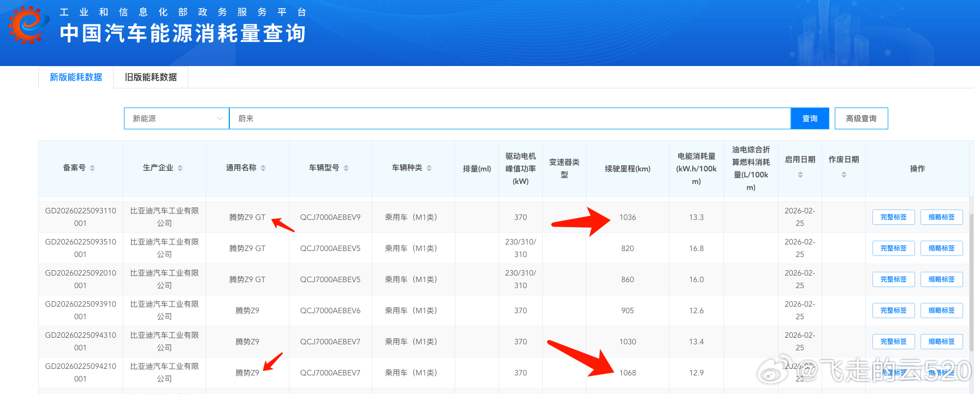This screenshot has width=980, height=394.
Task: Click the orange-blue platform logo
Action: [x=29, y=25]
